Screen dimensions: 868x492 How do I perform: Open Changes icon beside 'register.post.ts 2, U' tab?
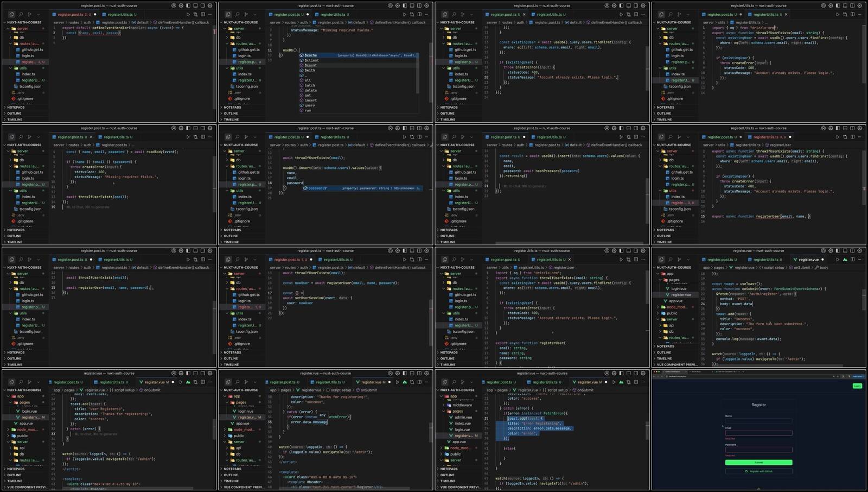tap(195, 15)
